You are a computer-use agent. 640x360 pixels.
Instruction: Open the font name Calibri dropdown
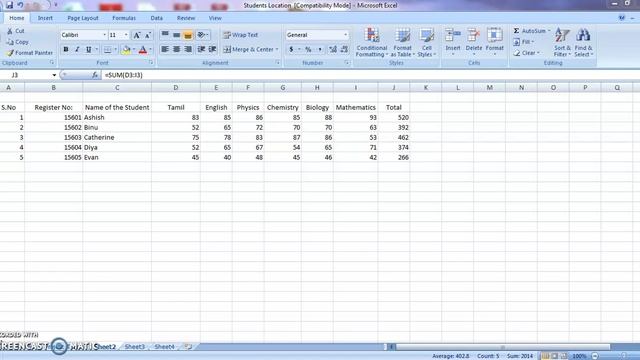(104, 35)
